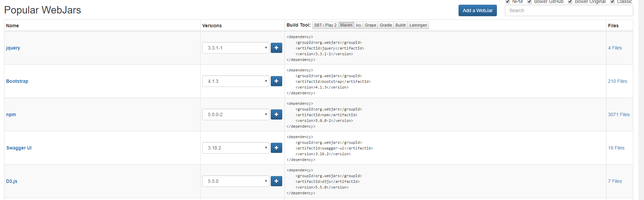This screenshot has height=200, width=644.
Task: Open the npm WebJar link
Action: click(11, 114)
